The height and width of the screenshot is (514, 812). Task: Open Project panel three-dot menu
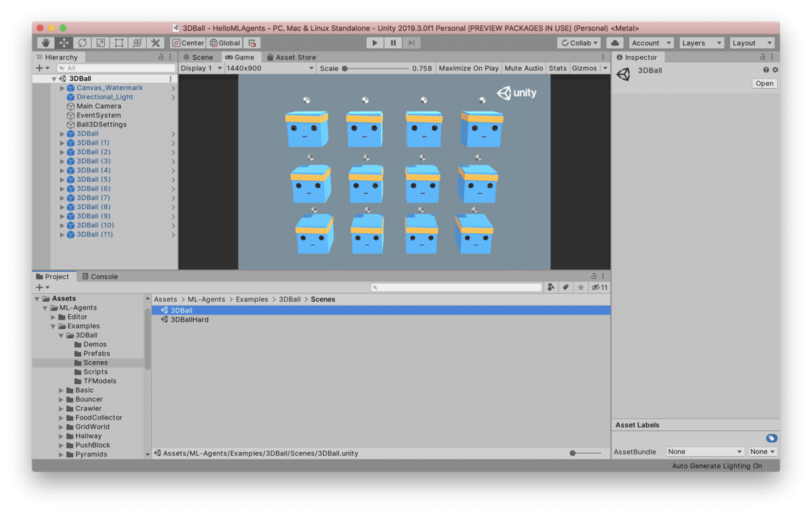[x=603, y=276]
